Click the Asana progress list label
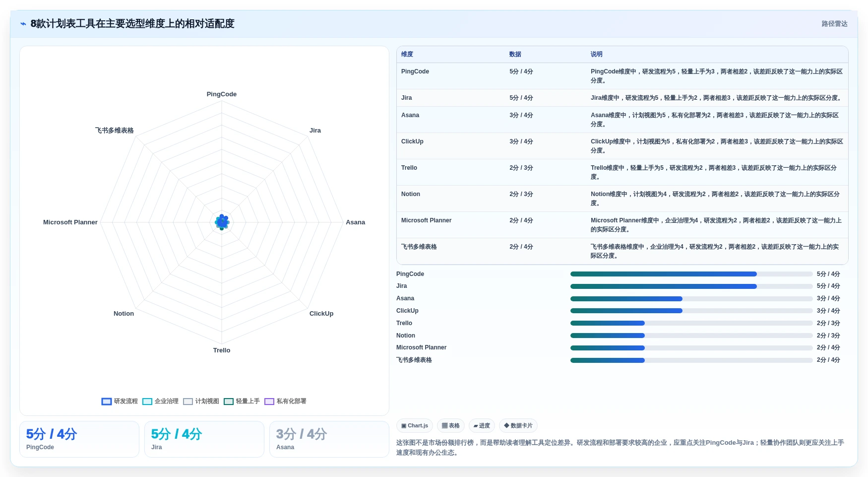The image size is (868, 477). point(405,298)
